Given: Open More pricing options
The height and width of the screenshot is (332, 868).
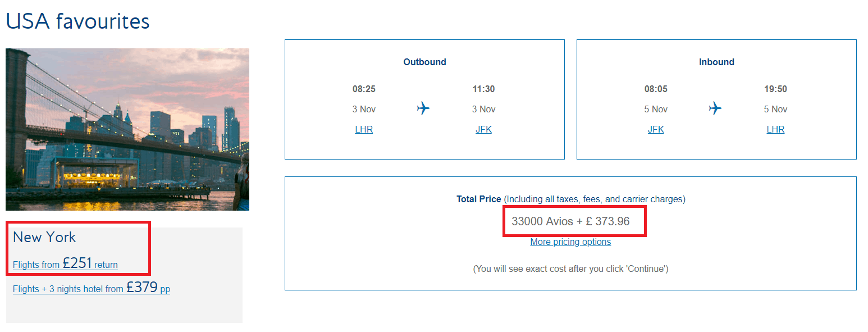Looking at the screenshot, I should coord(570,242).
